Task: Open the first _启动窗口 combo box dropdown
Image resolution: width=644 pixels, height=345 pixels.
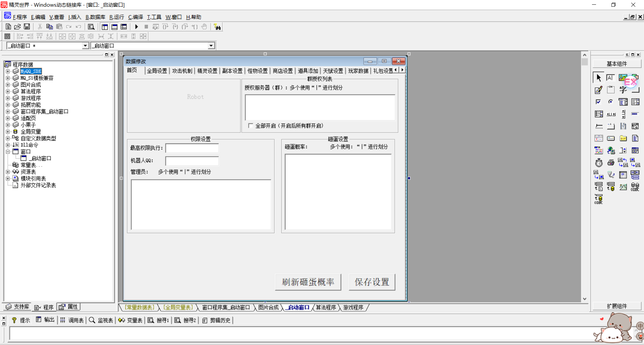Action: (85, 46)
